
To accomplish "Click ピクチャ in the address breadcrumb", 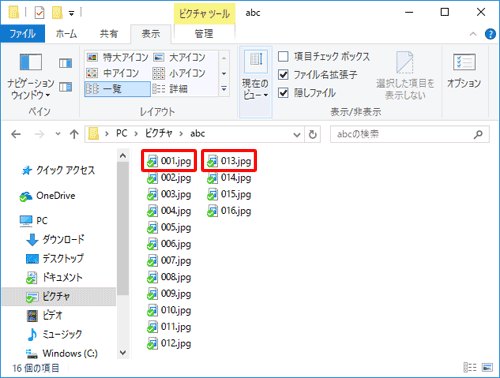I will pyautogui.click(x=159, y=134).
